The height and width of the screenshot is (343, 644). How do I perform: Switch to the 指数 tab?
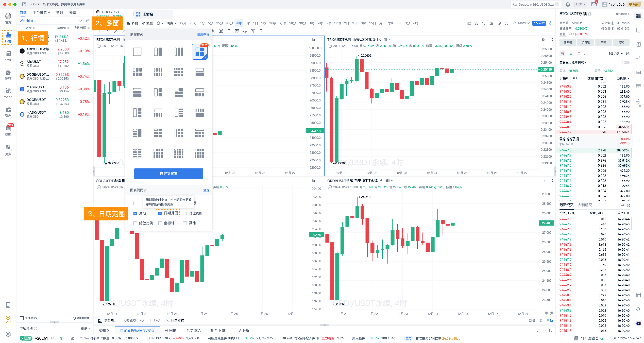(x=60, y=13)
